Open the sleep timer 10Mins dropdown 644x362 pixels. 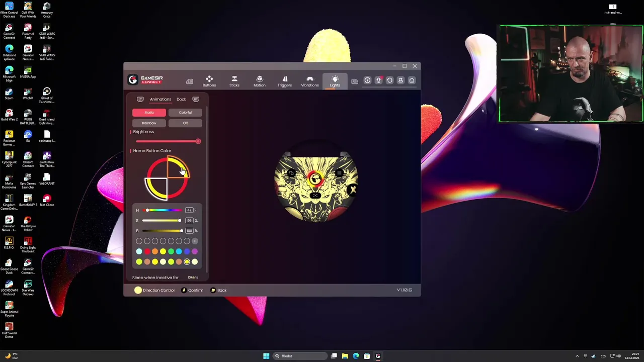point(193,278)
